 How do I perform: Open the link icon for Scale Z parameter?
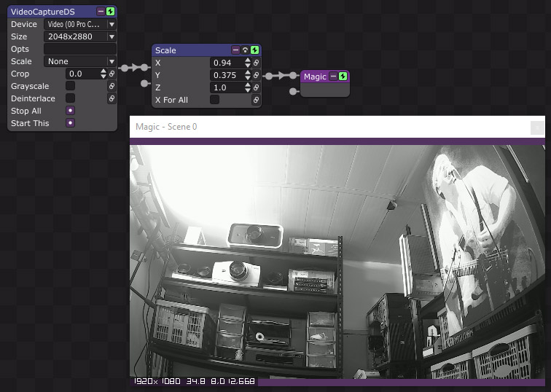click(256, 87)
